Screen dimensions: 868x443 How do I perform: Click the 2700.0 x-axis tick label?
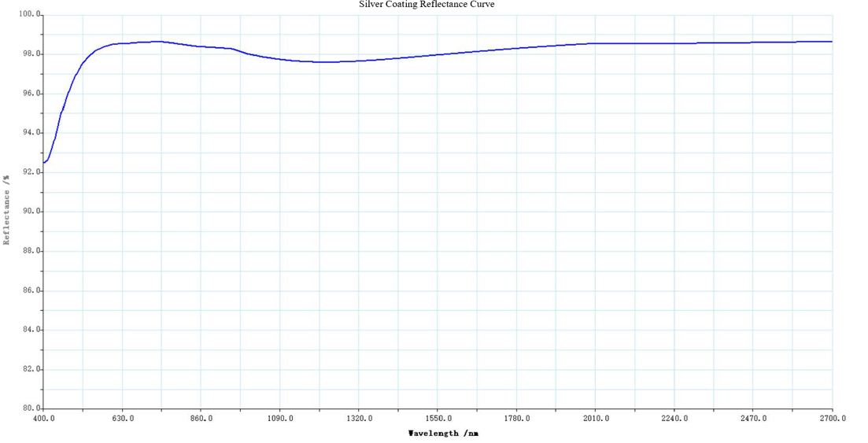[832, 418]
